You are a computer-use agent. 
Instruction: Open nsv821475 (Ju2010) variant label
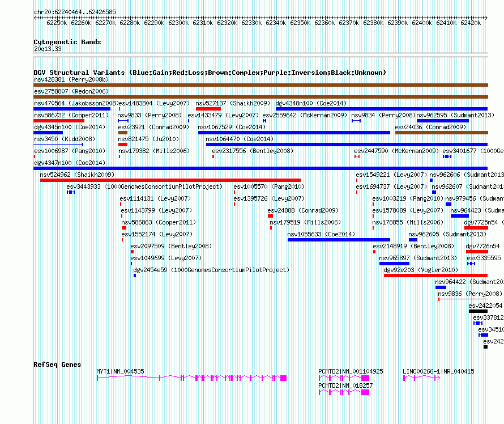point(148,139)
